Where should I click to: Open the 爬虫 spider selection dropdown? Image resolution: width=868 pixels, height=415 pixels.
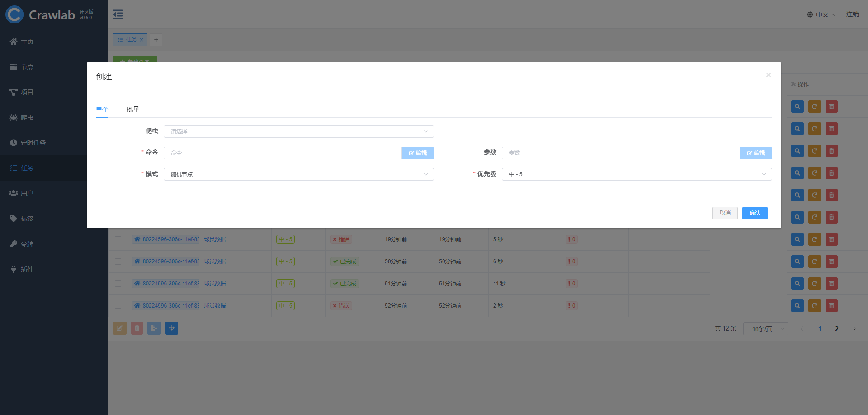pyautogui.click(x=299, y=131)
